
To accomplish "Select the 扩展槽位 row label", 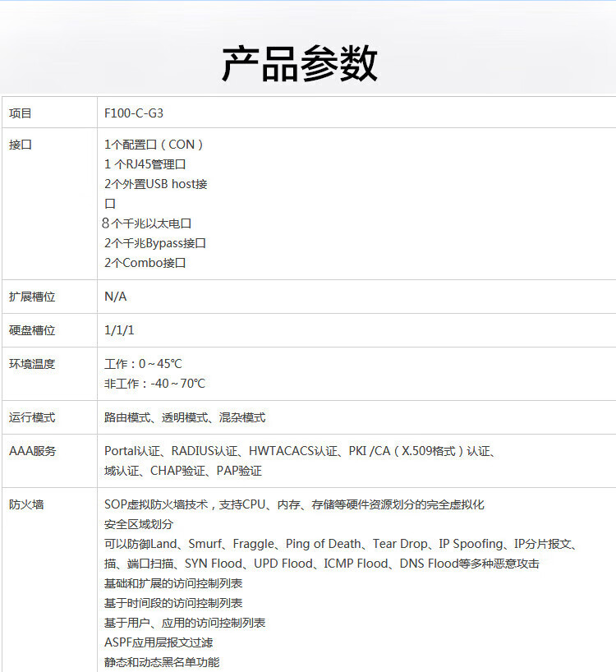I will coord(32,297).
